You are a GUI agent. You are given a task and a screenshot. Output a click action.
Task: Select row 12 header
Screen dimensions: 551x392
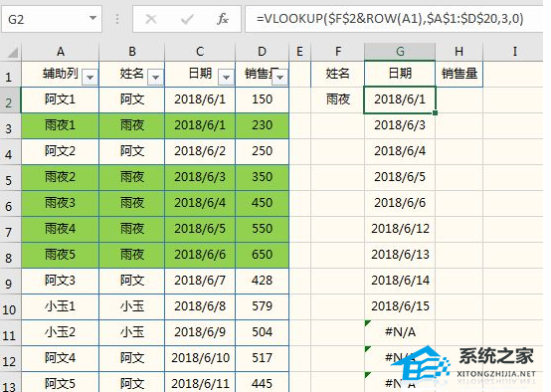tap(11, 359)
